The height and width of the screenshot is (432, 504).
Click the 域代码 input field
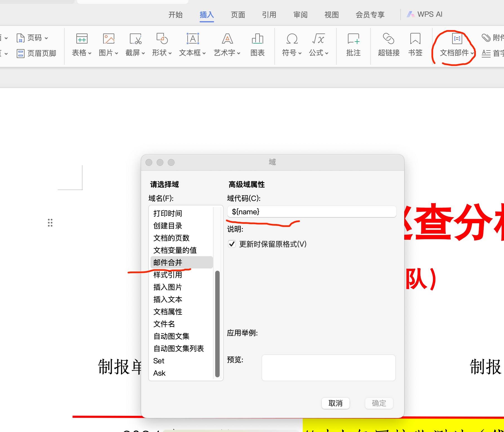click(312, 212)
